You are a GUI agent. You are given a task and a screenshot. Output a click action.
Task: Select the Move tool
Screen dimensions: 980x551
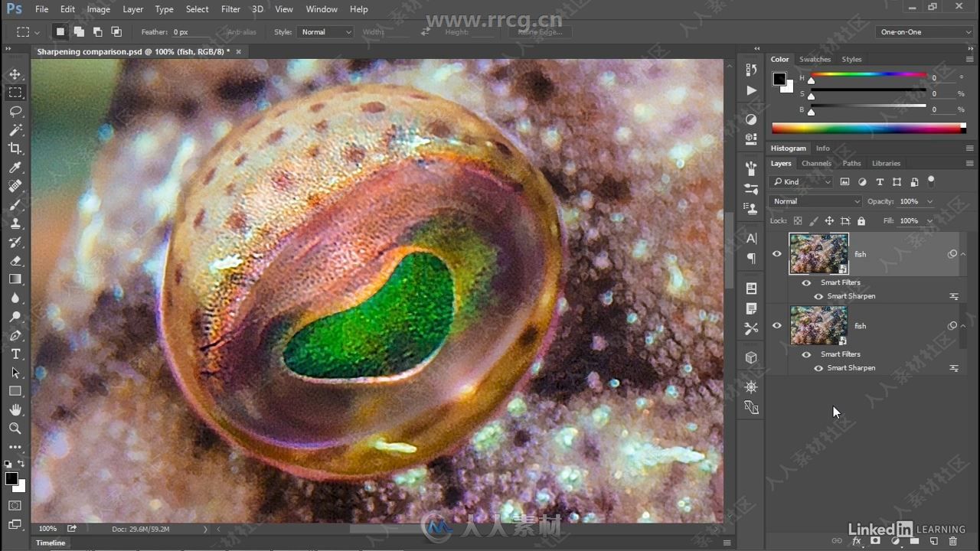(15, 74)
